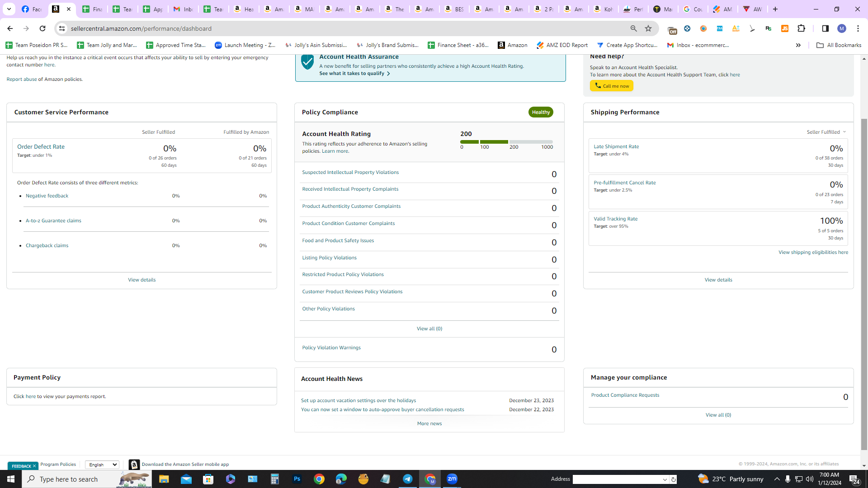The image size is (868, 488).
Task: Click the Account Health Assurance shield icon
Action: point(307,62)
